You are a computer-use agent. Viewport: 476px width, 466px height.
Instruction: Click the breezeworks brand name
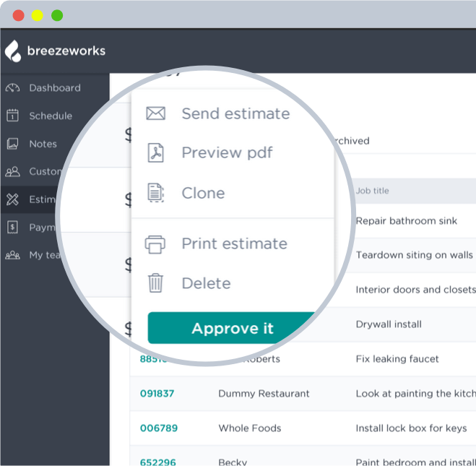coord(66,51)
